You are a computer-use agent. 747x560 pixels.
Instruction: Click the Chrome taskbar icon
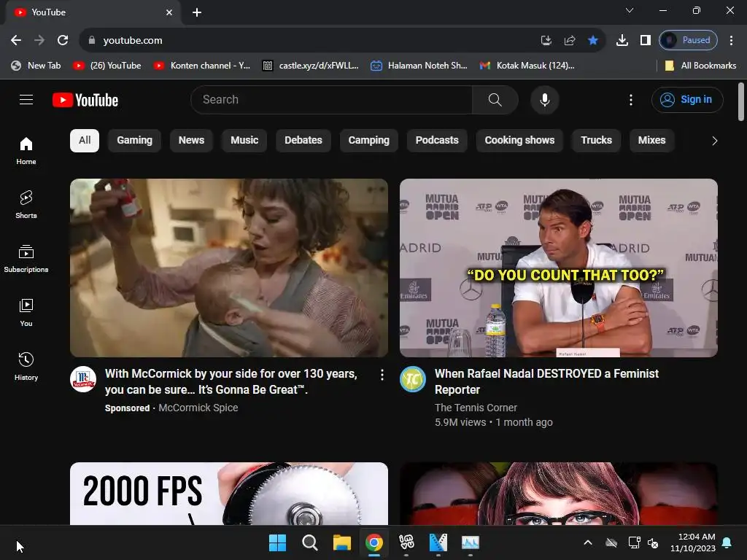374,542
